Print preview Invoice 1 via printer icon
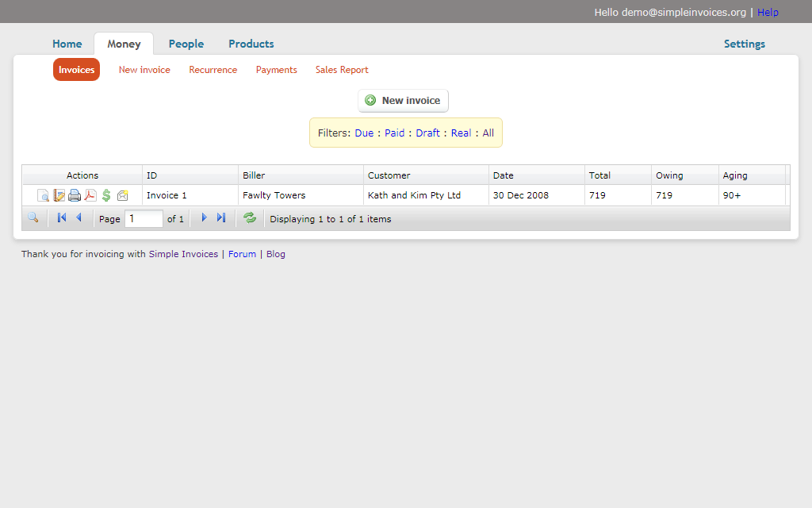812x508 pixels. click(x=75, y=195)
